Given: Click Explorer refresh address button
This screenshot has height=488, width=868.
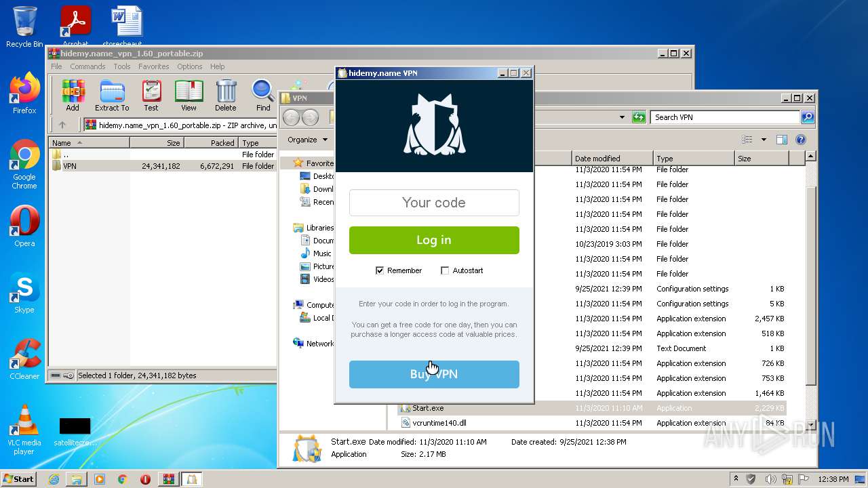Looking at the screenshot, I should click(x=638, y=117).
